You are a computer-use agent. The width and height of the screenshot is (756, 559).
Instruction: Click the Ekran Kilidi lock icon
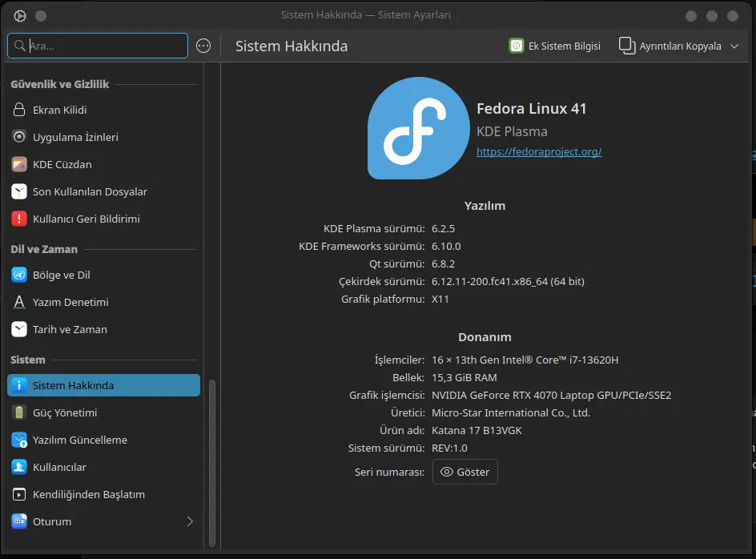[x=18, y=110]
